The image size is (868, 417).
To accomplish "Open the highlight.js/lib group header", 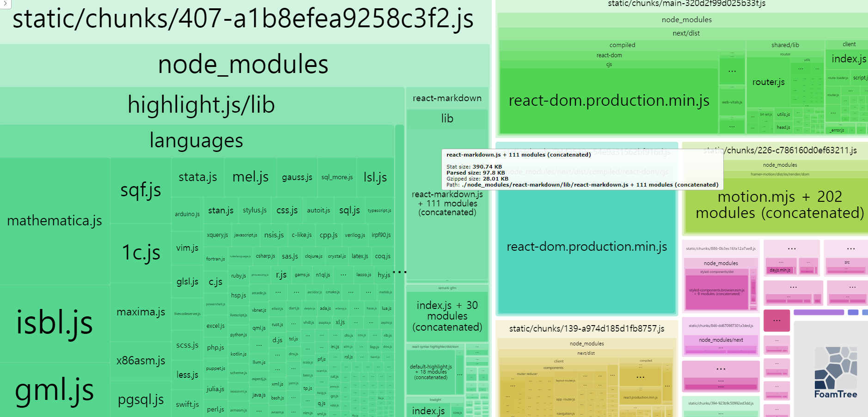I will 202,105.
